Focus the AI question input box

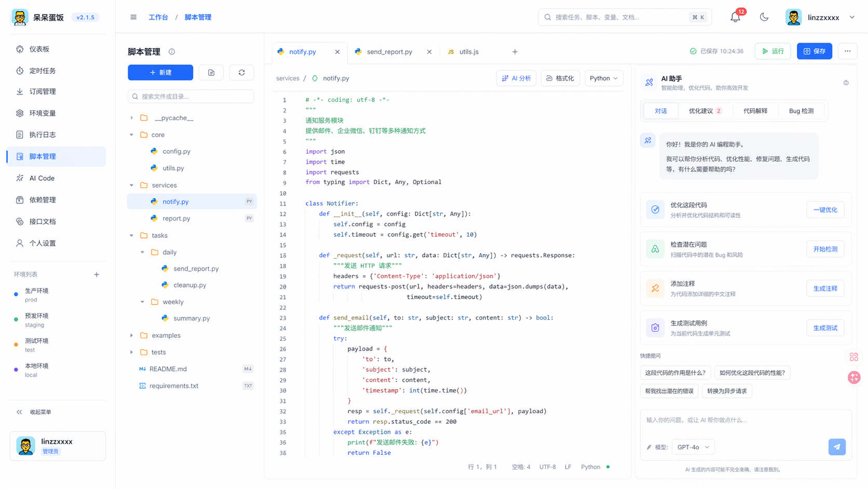(x=745, y=420)
